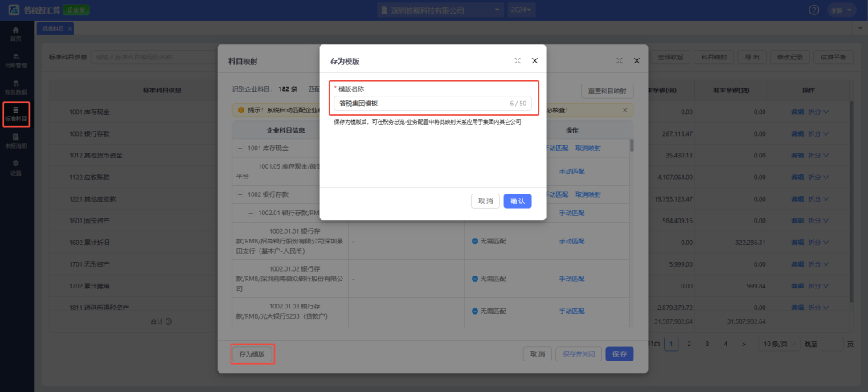
Task: Click the main table vertical scrollbar
Action: coord(850,202)
